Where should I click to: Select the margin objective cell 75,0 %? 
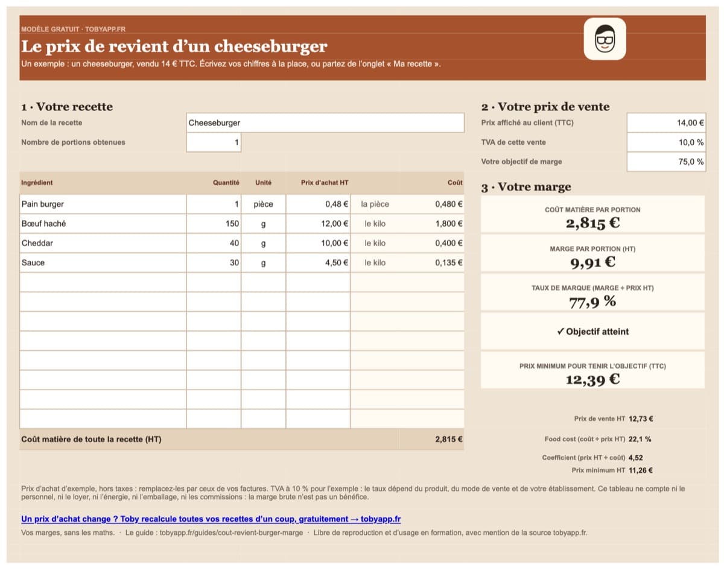tap(666, 162)
